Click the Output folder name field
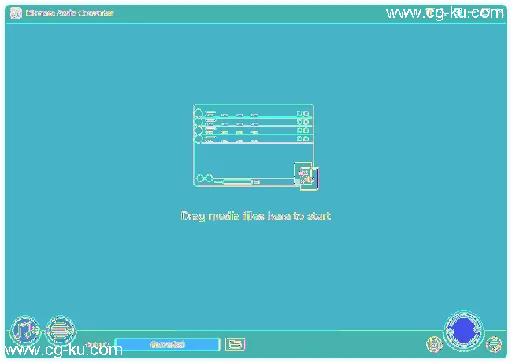The height and width of the screenshot is (363, 512). [167, 344]
